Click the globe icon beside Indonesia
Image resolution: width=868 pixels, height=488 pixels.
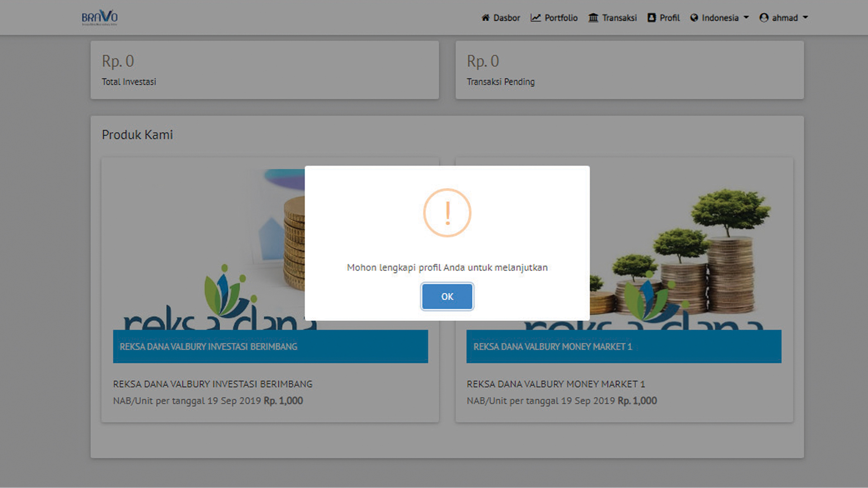(x=694, y=18)
